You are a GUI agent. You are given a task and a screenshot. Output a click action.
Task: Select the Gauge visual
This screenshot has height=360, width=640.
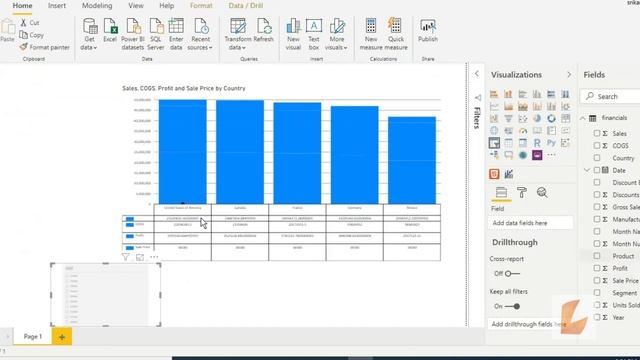pos(522,131)
